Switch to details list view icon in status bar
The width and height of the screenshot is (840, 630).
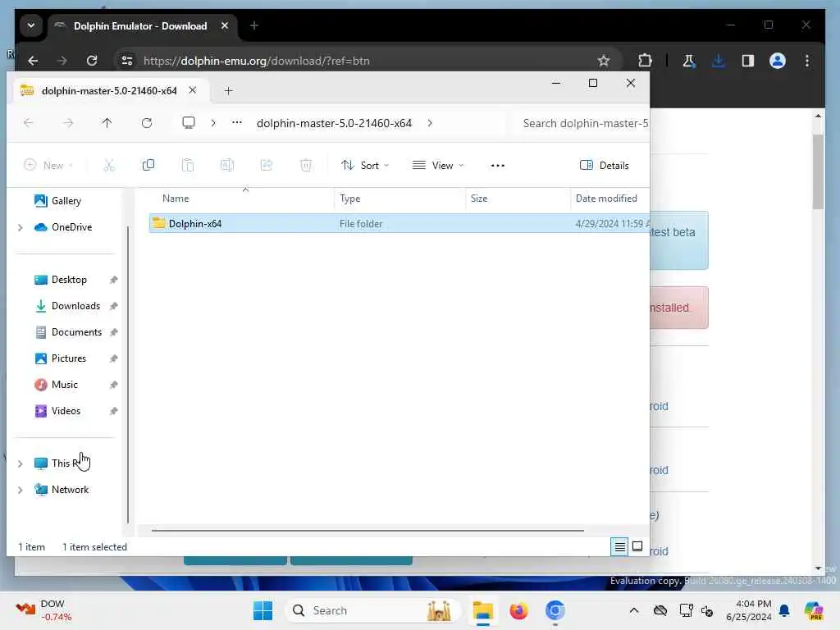(x=619, y=546)
